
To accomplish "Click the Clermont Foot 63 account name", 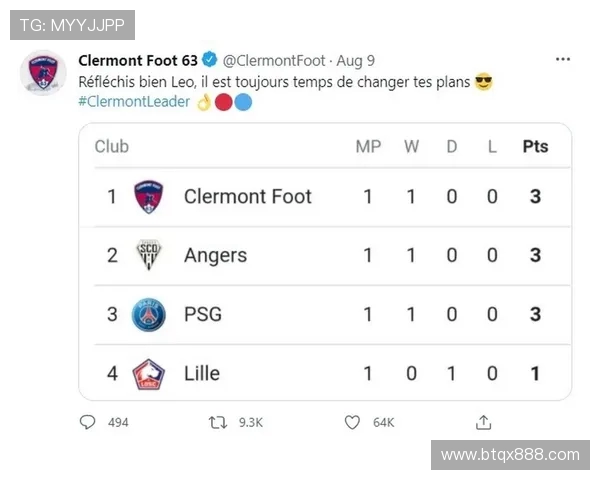I will (x=138, y=61).
